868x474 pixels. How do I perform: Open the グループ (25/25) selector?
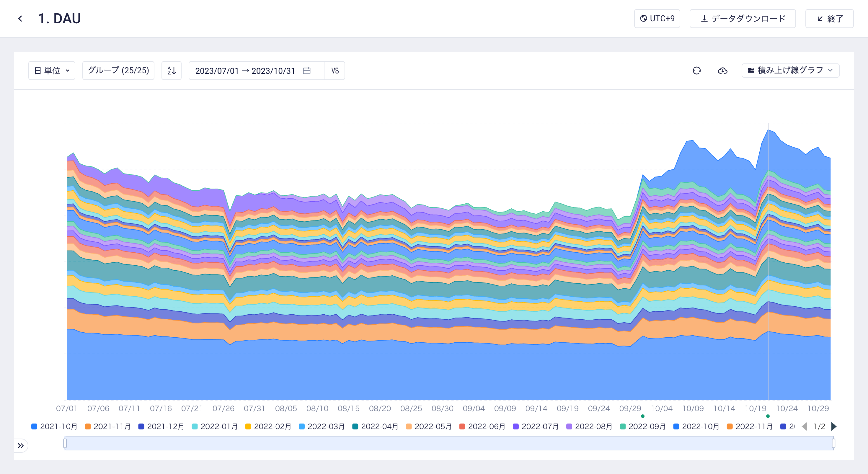tap(118, 71)
